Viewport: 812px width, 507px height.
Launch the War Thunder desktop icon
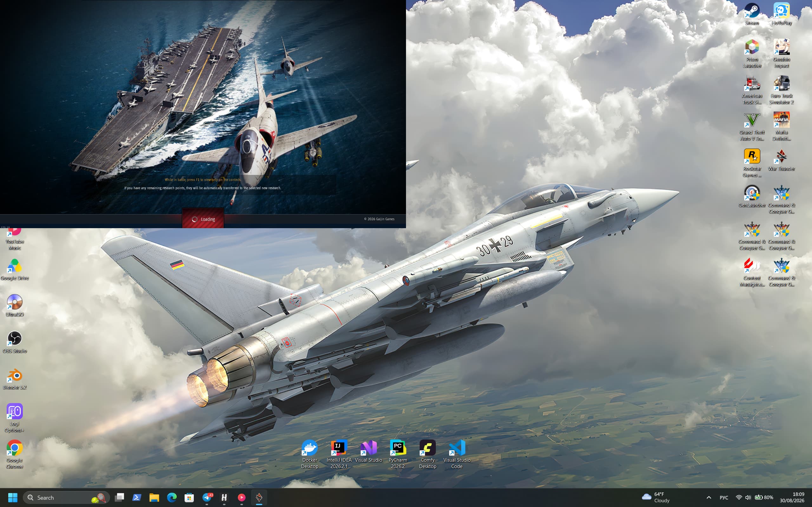coord(781,160)
